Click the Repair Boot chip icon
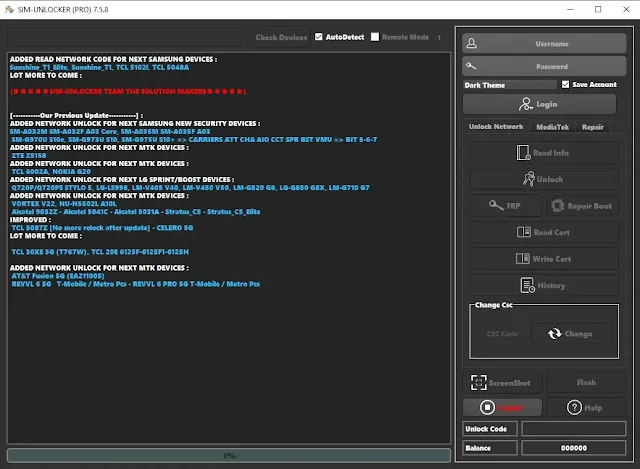Screen dimensions: 640x469 [x=558, y=205]
